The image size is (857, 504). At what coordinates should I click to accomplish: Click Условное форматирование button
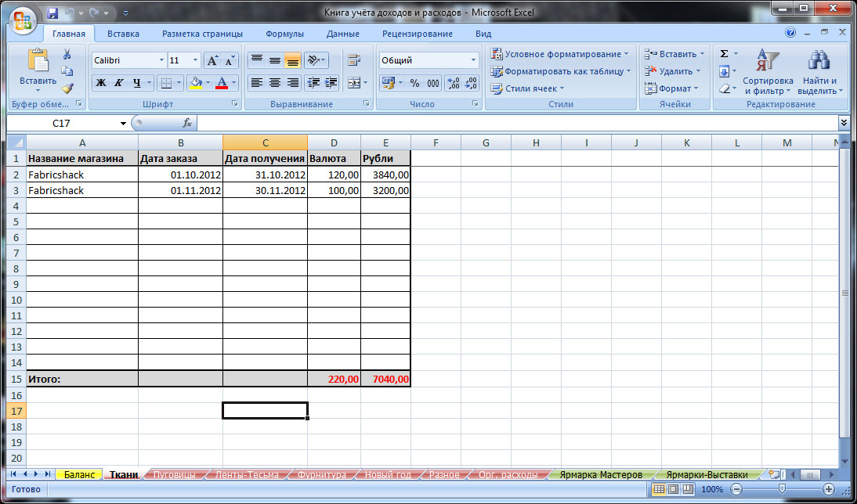(560, 54)
